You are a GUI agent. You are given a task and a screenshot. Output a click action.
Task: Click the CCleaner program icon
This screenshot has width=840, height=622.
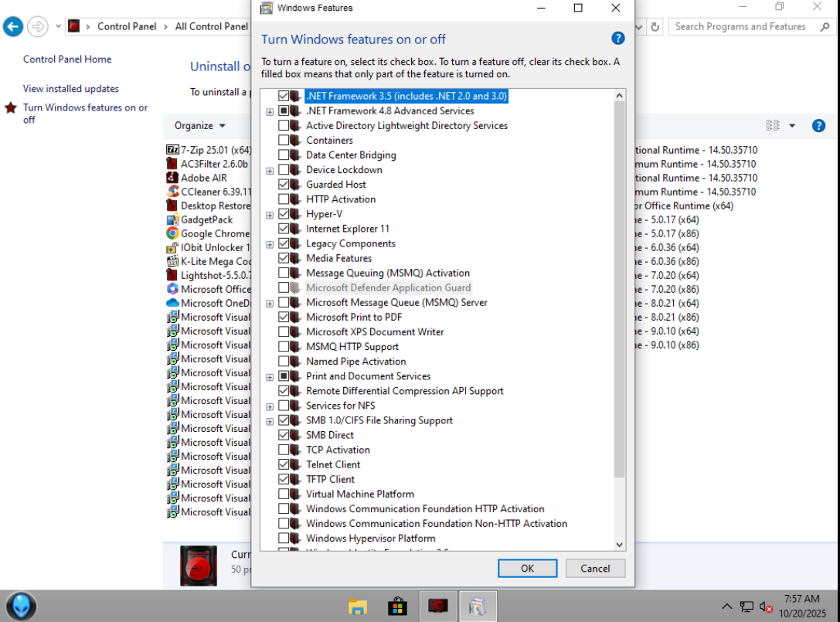[x=172, y=192]
